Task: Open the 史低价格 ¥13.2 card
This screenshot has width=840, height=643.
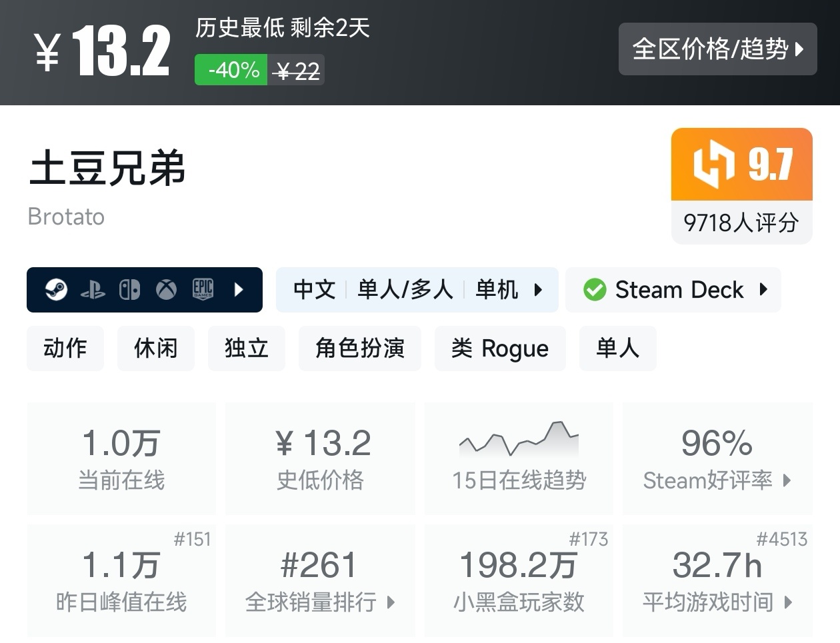Action: point(321,458)
